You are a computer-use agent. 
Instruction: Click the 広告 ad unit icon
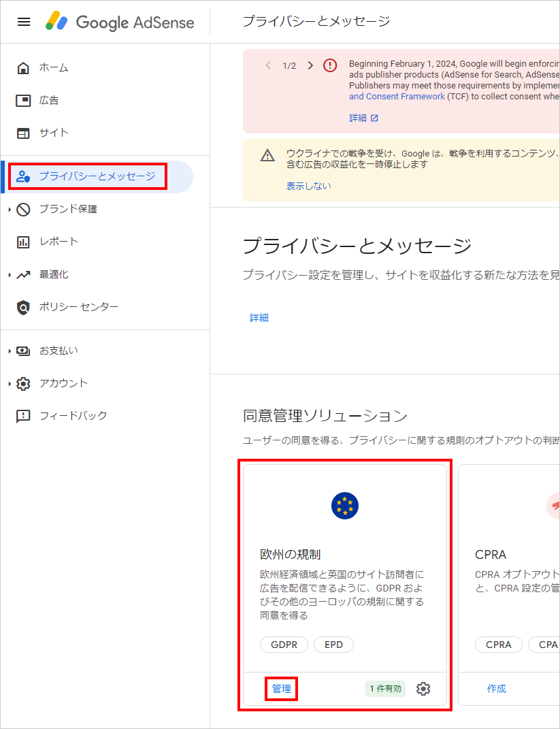tap(23, 101)
